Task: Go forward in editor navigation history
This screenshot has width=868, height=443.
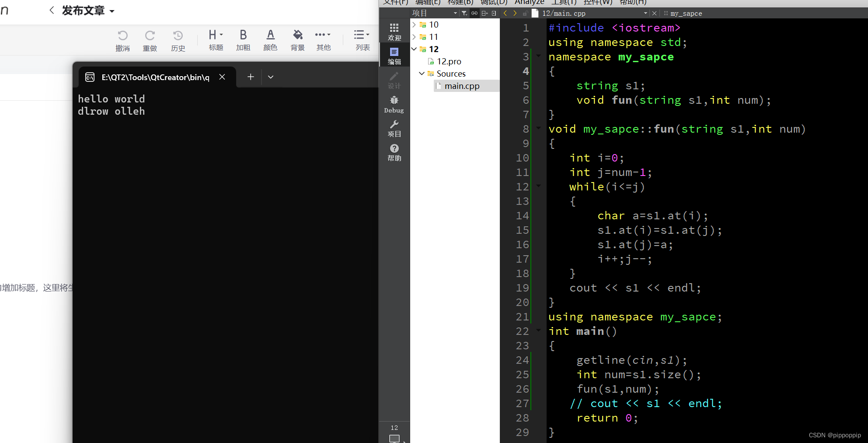Action: 515,13
